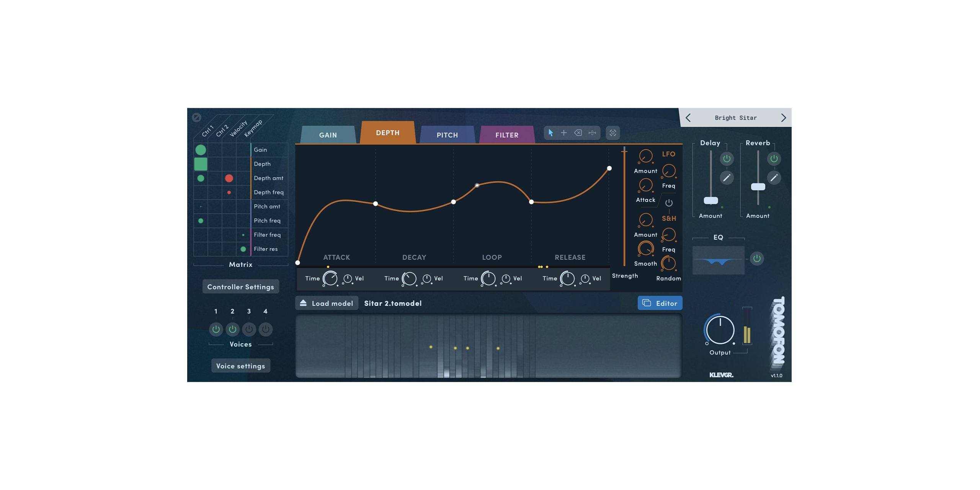The height and width of the screenshot is (490, 980).
Task: Click the Reverb edit pencil icon
Action: coord(774,178)
